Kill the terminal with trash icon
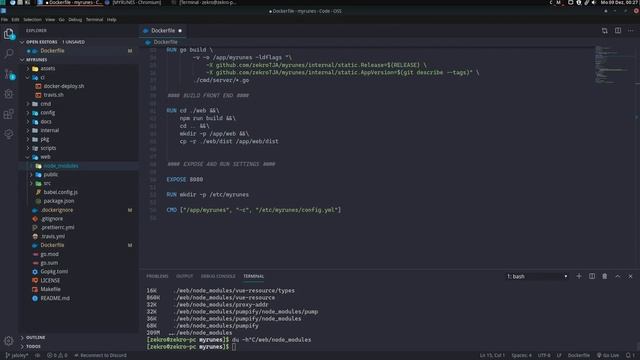 click(604, 276)
